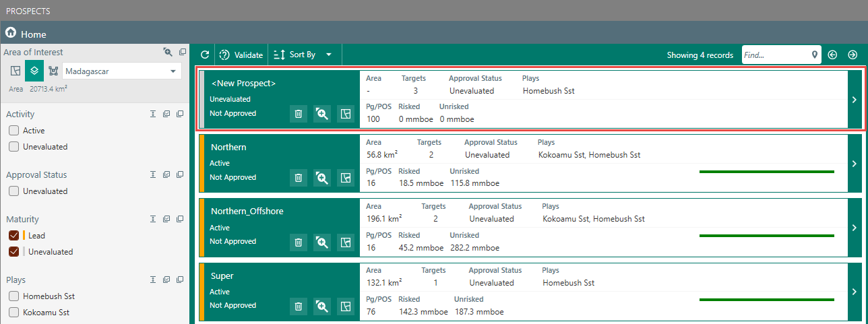
Task: Delete the New Prospect record
Action: coord(299,114)
